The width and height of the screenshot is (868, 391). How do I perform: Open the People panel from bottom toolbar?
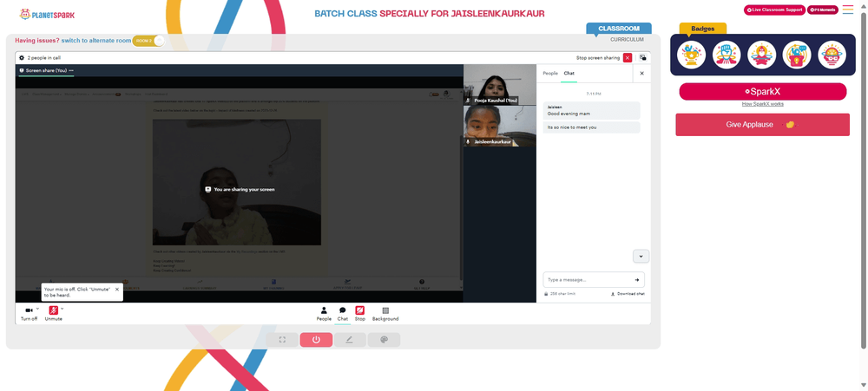pyautogui.click(x=324, y=314)
